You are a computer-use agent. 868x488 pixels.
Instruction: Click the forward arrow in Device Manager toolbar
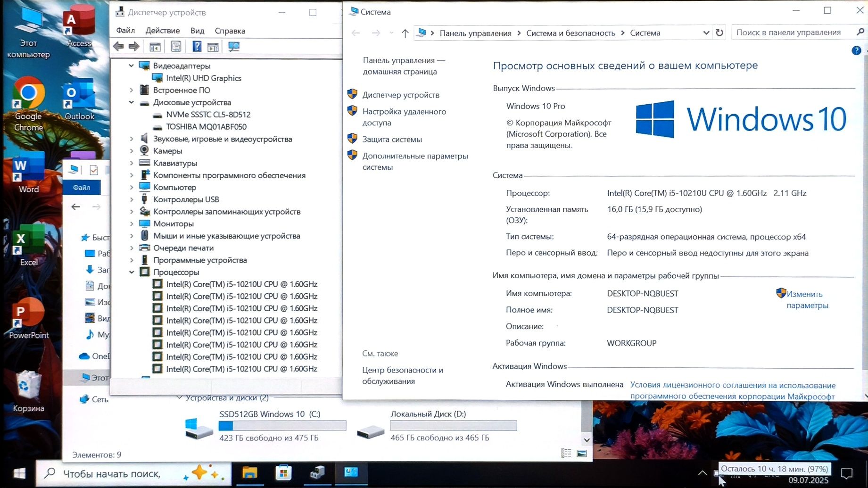pos(134,46)
